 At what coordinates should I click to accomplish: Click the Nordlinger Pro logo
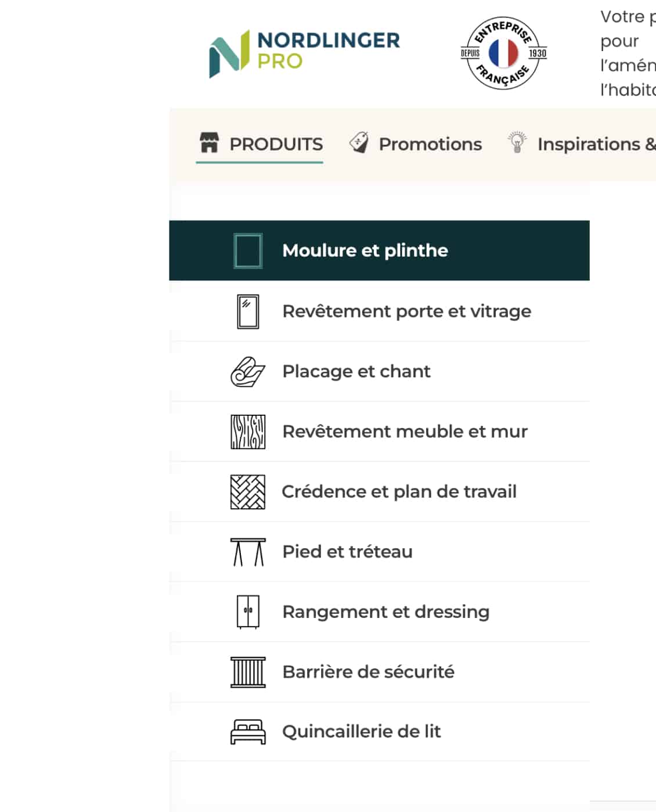[304, 52]
